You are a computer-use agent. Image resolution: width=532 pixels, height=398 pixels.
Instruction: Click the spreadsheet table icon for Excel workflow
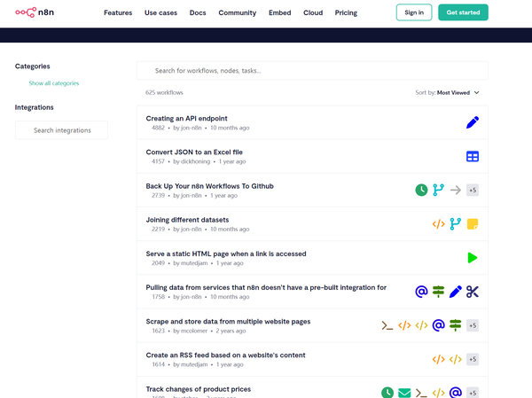pos(473,156)
